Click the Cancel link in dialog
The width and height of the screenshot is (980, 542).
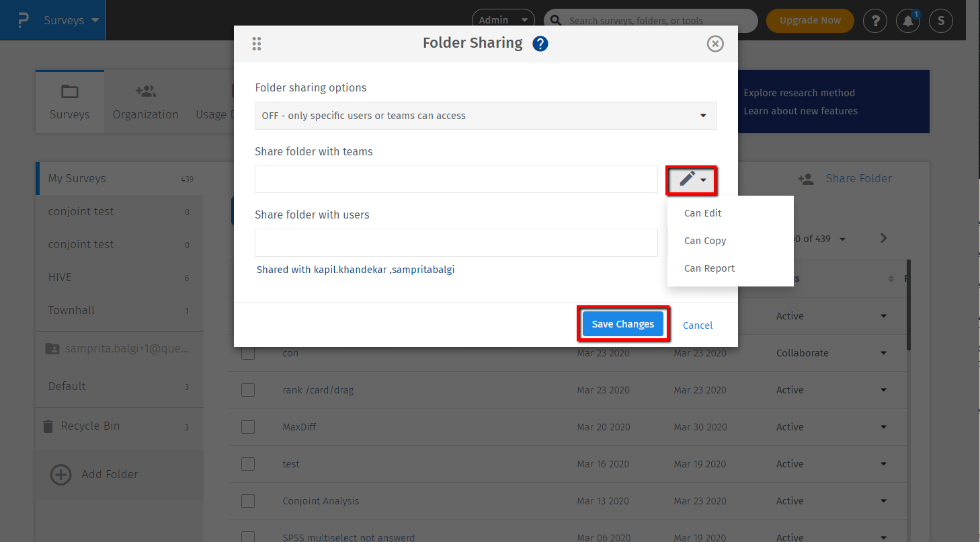point(697,325)
